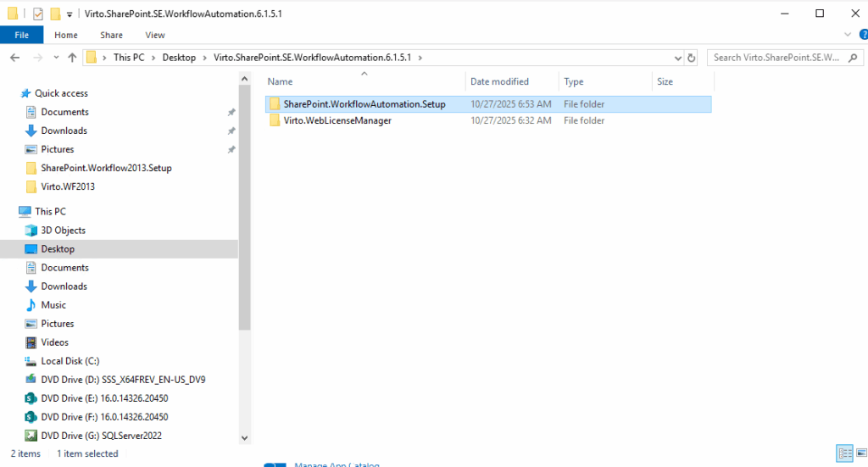868x467 pixels.
Task: Open the Videos folder in sidebar
Action: point(54,342)
